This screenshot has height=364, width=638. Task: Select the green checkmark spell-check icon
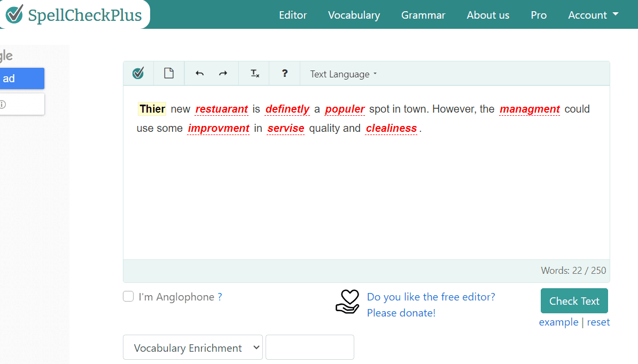click(138, 73)
